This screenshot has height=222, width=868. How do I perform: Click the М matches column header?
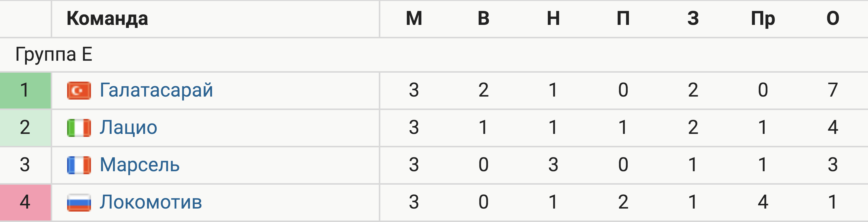tap(414, 18)
